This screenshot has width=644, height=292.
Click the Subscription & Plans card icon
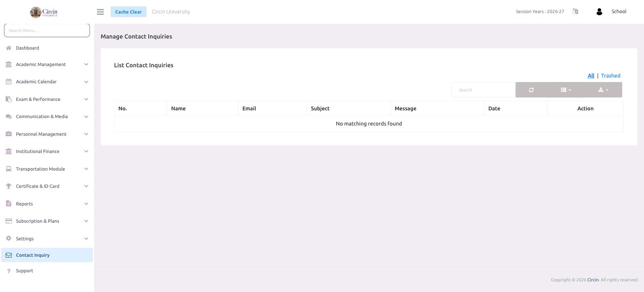pos(9,221)
